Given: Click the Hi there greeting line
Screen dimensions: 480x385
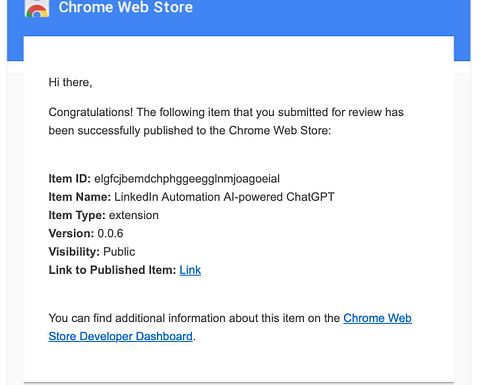Looking at the screenshot, I should [x=70, y=82].
